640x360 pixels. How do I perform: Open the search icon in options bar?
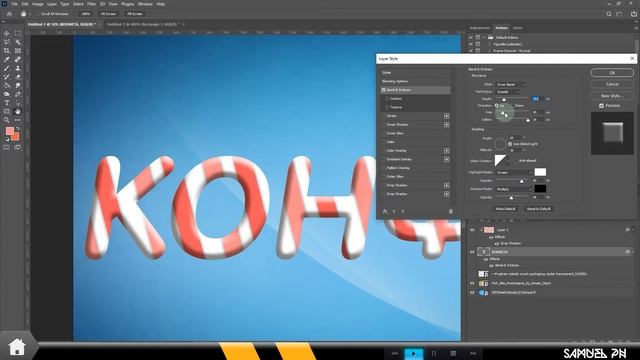(609, 14)
